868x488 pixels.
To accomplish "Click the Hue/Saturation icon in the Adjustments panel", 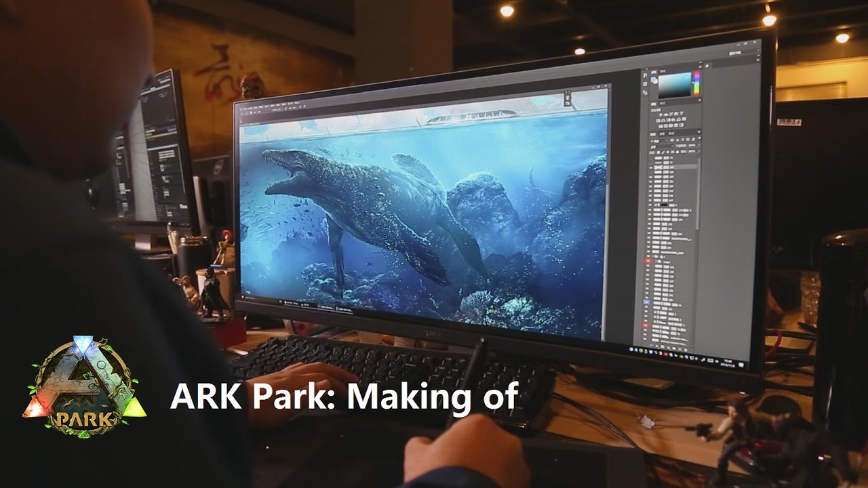I will click(x=663, y=120).
